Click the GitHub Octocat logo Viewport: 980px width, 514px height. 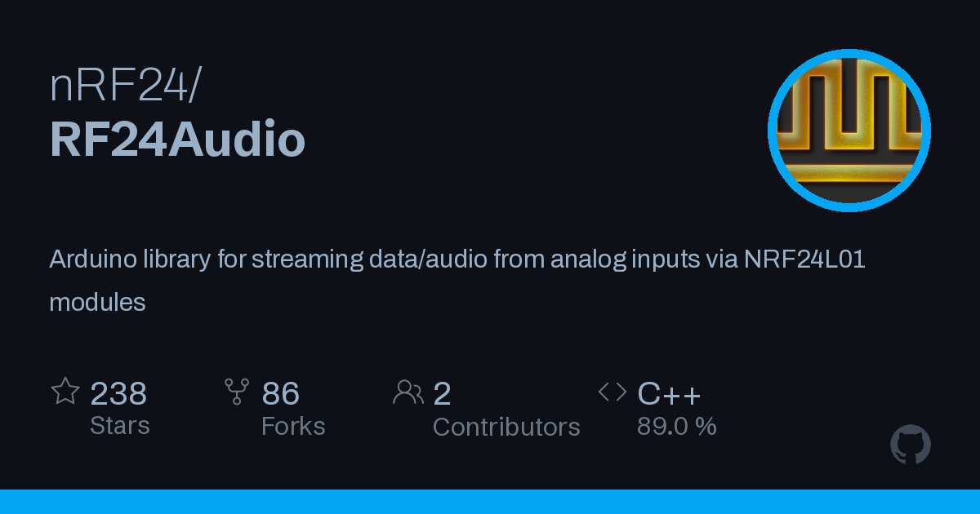tap(911, 445)
